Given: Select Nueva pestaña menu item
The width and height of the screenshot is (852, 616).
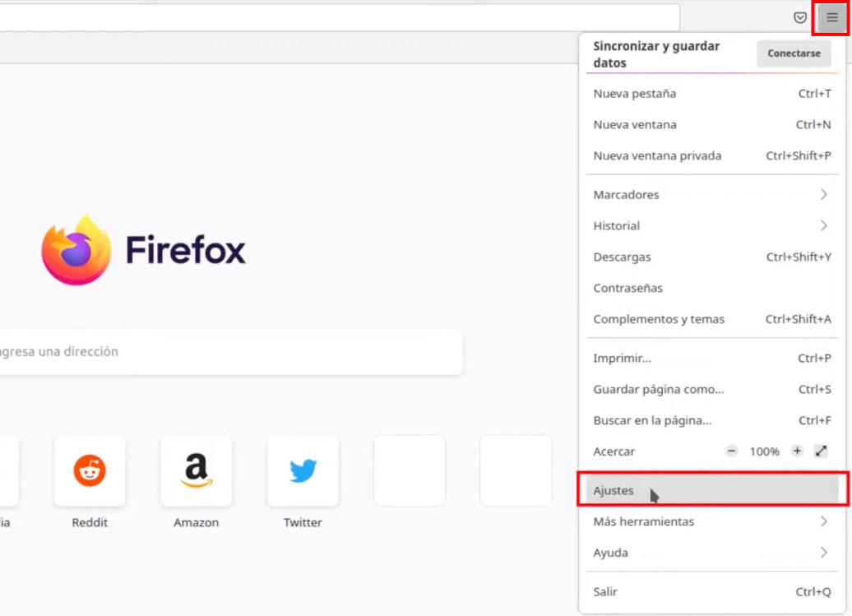Looking at the screenshot, I should pos(712,94).
